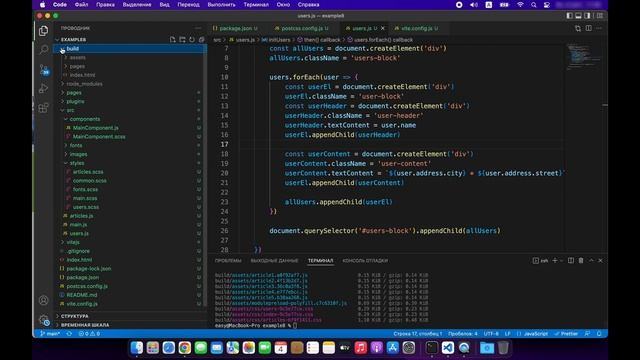Close the users.js editor tab
Image resolution: width=640 pixels, height=360 pixels.
point(383,28)
